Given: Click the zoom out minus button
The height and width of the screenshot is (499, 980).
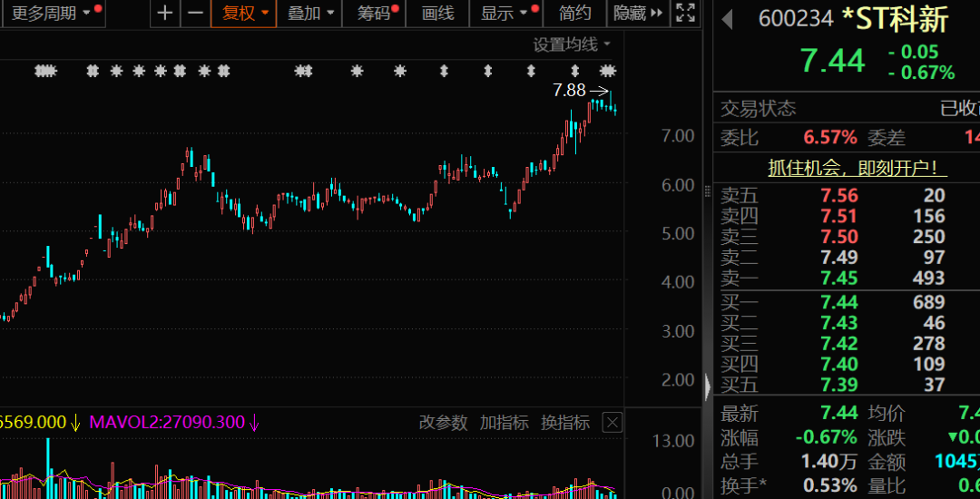Looking at the screenshot, I should pos(194,13).
